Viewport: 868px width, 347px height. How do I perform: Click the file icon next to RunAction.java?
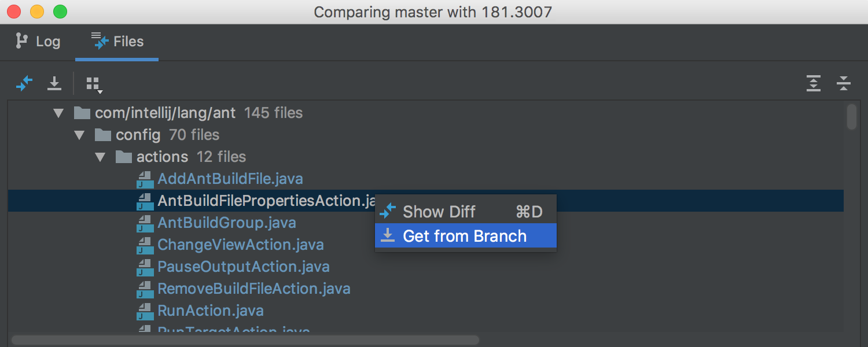click(145, 311)
